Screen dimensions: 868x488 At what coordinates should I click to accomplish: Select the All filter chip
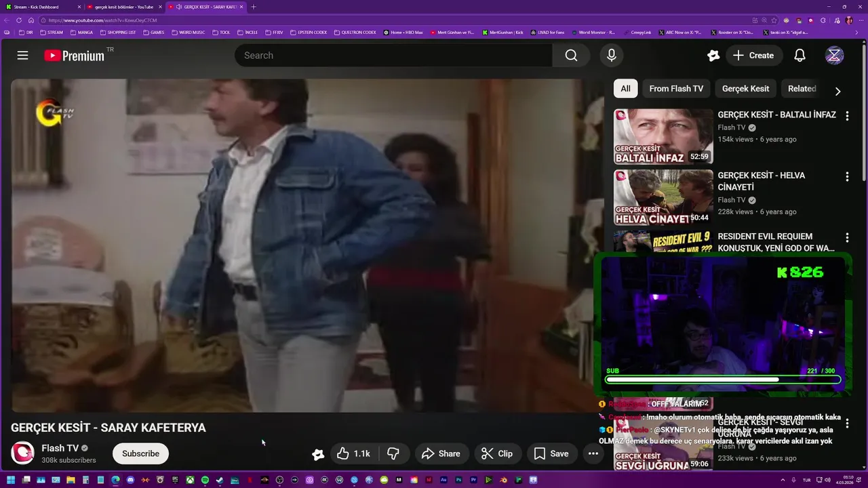(x=625, y=89)
